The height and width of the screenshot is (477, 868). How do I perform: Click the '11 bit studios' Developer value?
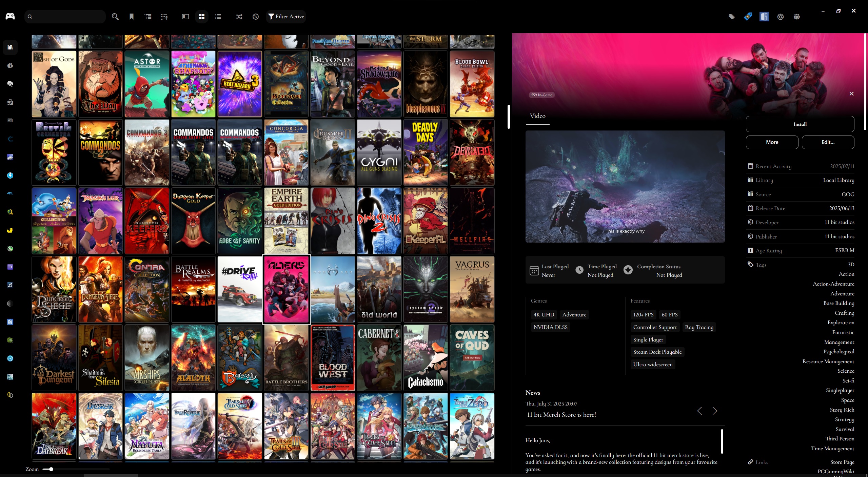click(839, 222)
